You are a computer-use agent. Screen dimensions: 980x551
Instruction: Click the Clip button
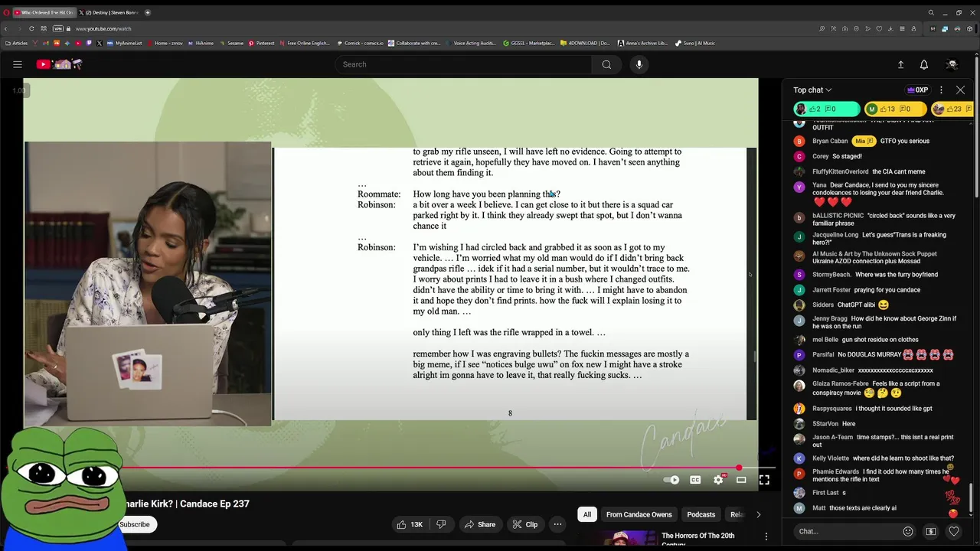point(524,524)
